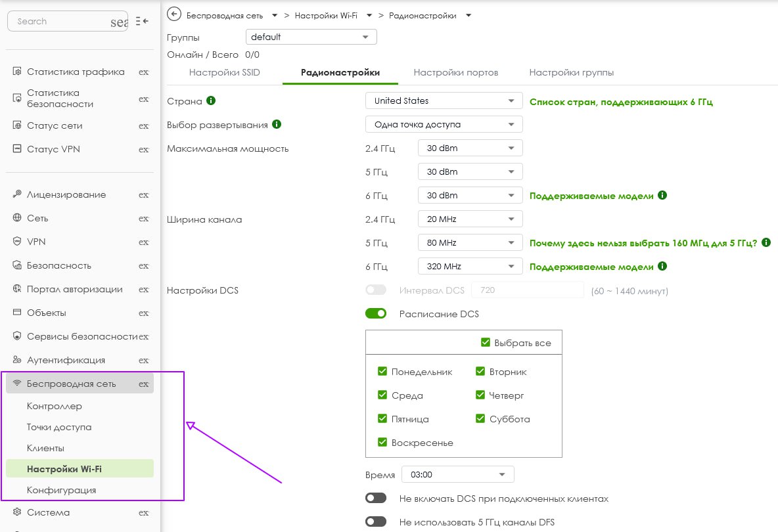This screenshot has width=778, height=532.
Task: Open Поддерживаемые модели link beside 30 dBm
Action: pos(591,196)
